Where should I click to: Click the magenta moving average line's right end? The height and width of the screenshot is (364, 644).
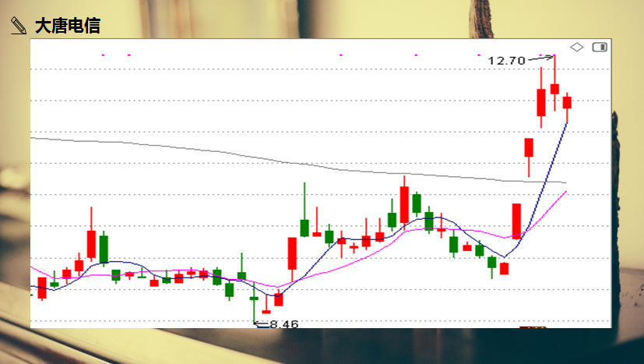(565, 192)
